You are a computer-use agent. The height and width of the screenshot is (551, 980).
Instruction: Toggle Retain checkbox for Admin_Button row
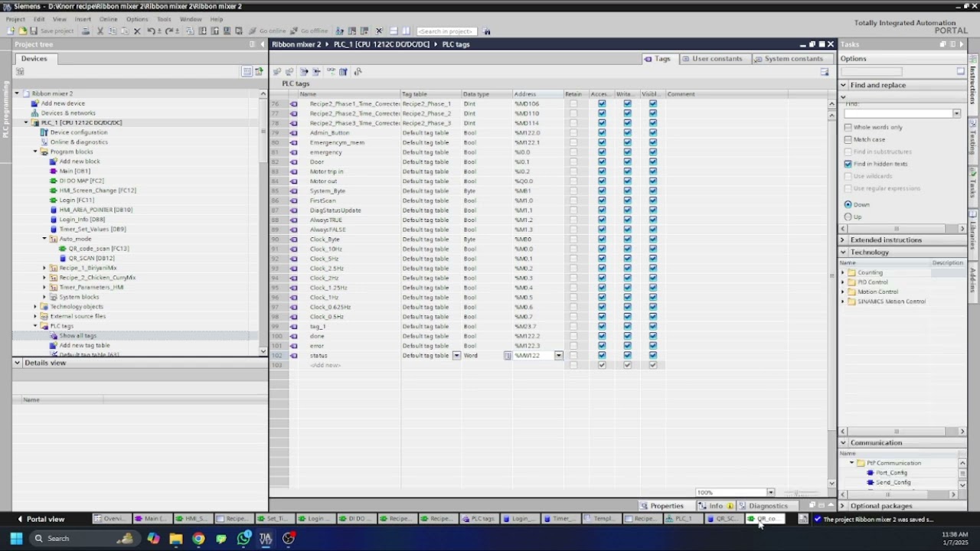click(x=573, y=132)
